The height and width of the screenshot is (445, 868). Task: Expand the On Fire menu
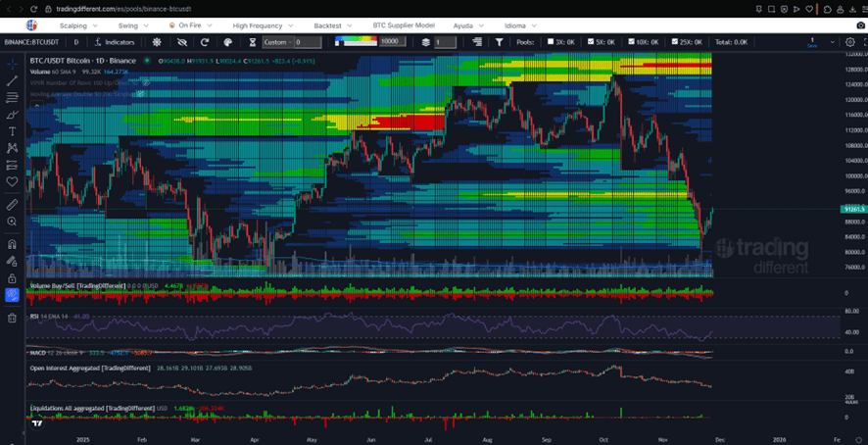point(192,25)
